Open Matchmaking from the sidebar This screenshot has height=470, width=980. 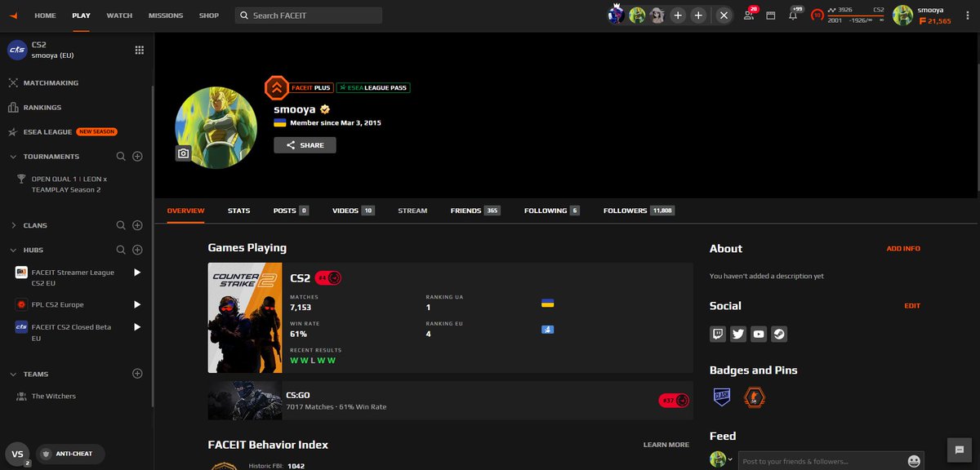tap(51, 82)
